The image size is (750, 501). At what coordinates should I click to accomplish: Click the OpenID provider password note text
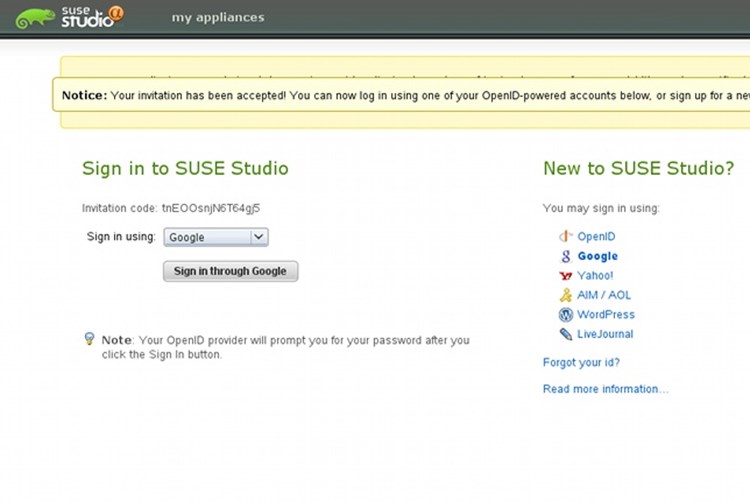286,347
